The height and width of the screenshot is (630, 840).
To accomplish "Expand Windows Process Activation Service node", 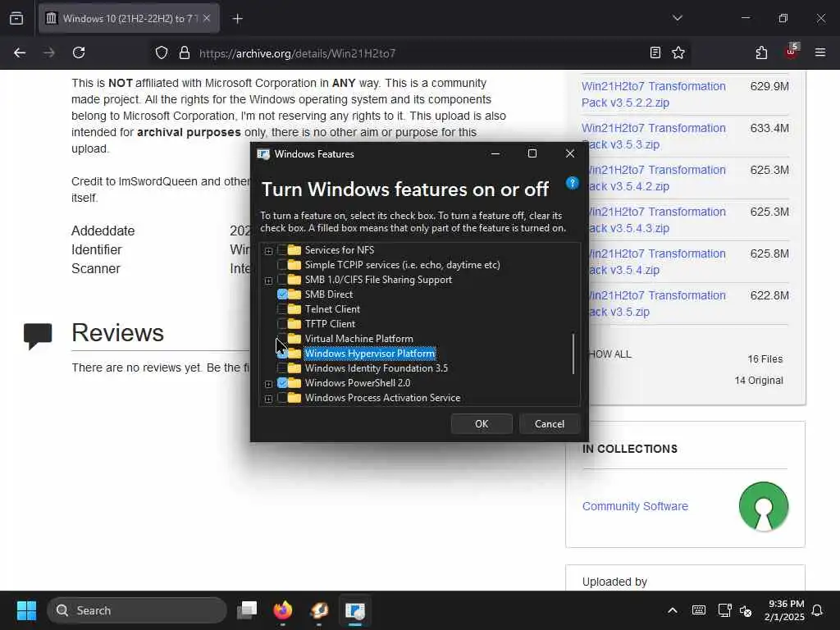I will click(268, 399).
